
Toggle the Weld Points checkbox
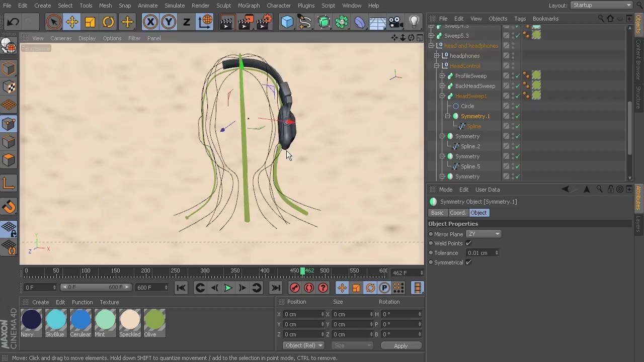468,243
